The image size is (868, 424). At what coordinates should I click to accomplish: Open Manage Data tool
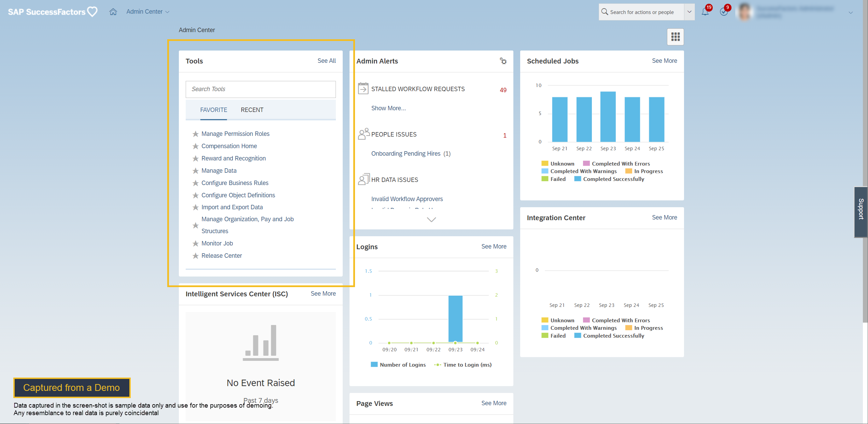[219, 171]
